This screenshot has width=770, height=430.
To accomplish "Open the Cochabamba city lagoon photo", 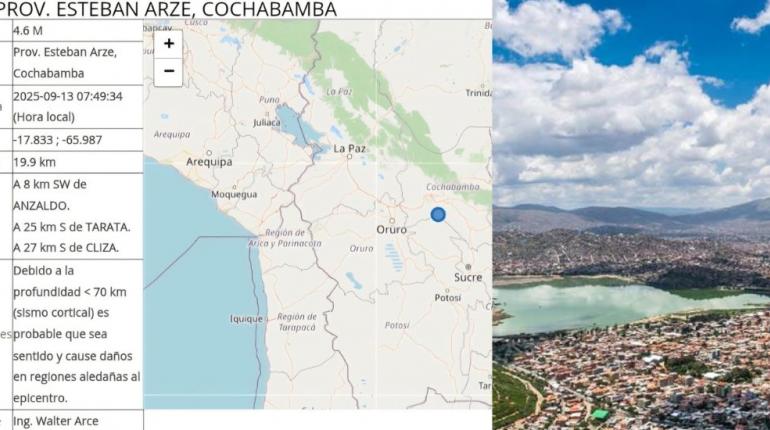I will [x=632, y=215].
